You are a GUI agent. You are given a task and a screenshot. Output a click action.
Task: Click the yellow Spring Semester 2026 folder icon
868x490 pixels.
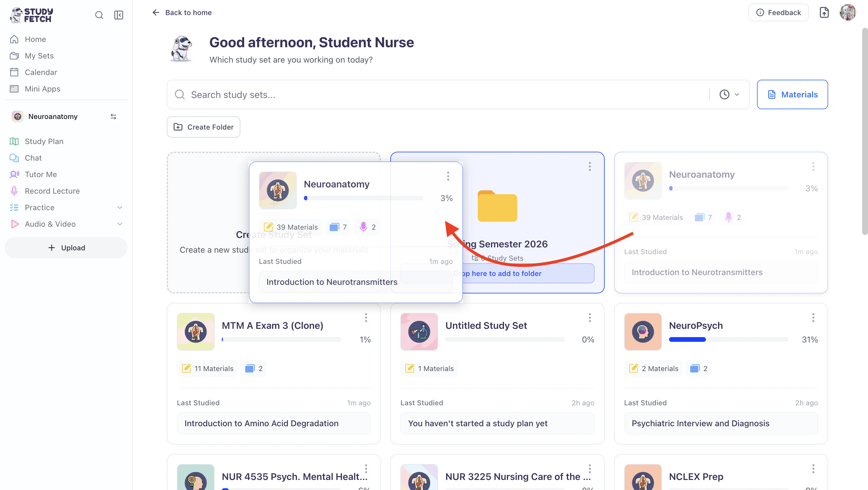[x=497, y=206]
